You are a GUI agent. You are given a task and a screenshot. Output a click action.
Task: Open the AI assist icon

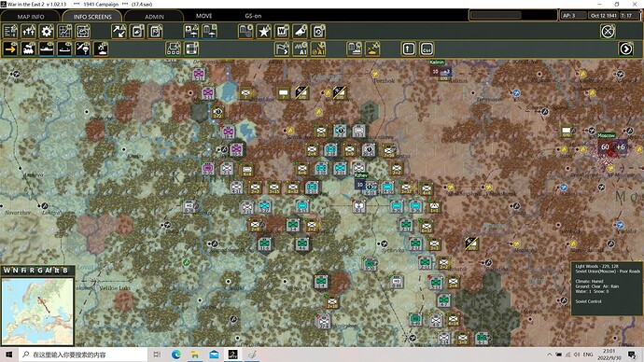(301, 49)
